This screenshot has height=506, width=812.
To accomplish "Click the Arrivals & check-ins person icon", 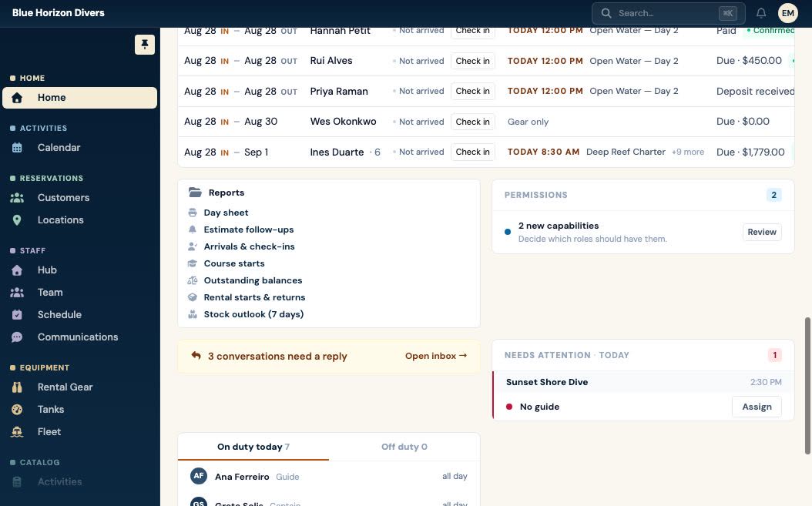I will coord(193,246).
